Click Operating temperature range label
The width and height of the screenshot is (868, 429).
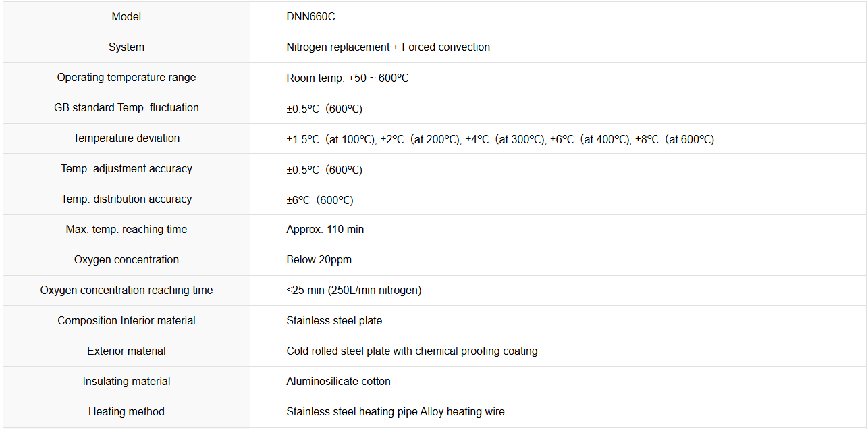coord(126,78)
